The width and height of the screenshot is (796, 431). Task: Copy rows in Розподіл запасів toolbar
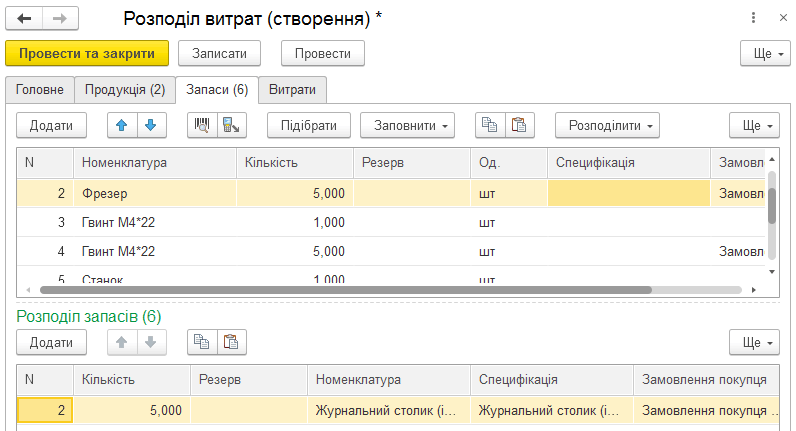coord(202,343)
